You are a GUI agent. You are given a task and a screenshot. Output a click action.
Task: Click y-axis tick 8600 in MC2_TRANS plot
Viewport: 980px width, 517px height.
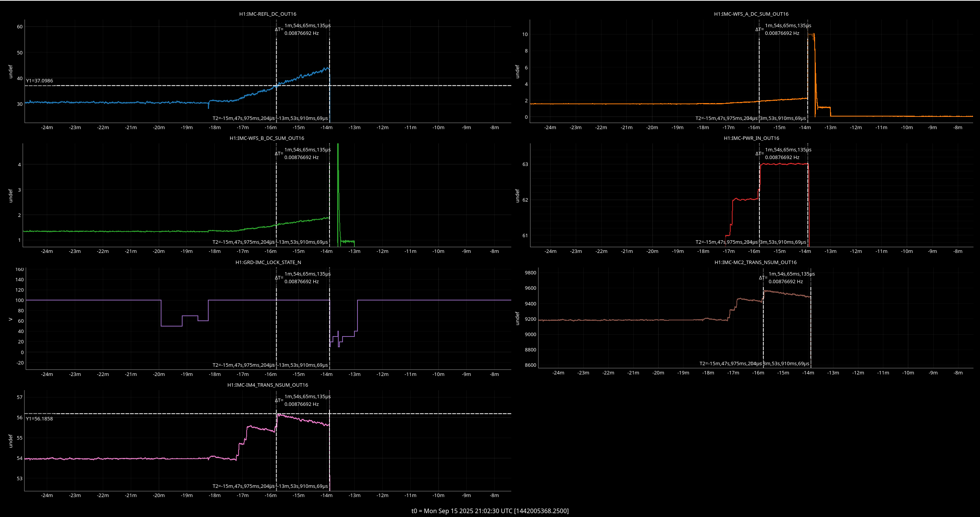pos(530,365)
